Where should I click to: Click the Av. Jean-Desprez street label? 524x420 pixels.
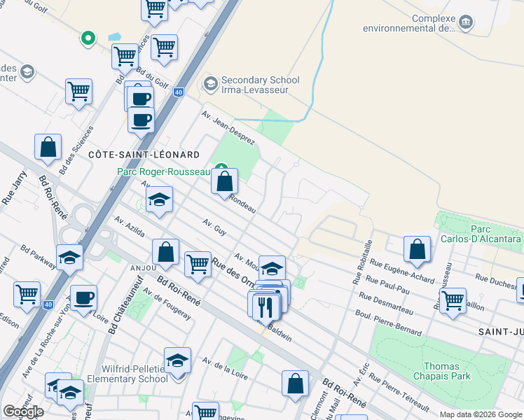pyautogui.click(x=228, y=129)
